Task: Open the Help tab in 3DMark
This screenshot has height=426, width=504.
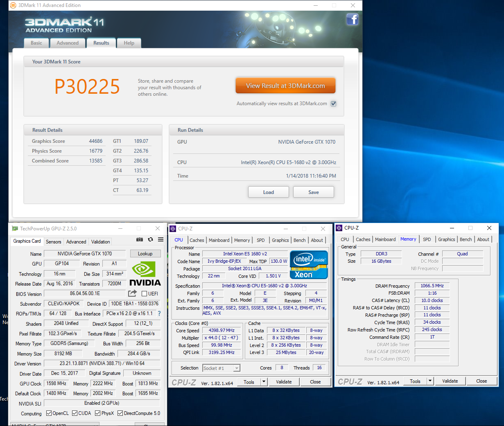Action: pos(129,43)
